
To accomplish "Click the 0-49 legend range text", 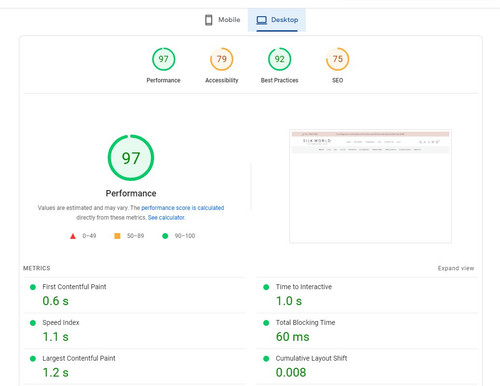I will tap(89, 236).
